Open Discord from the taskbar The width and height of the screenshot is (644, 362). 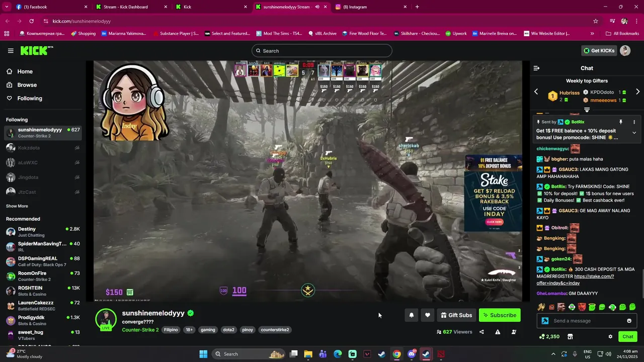412,354
